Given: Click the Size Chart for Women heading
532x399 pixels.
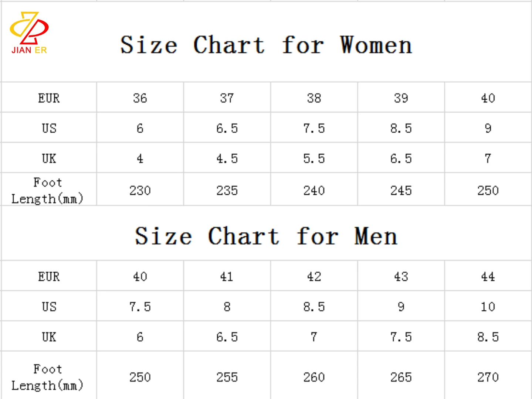Looking at the screenshot, I should 266,45.
